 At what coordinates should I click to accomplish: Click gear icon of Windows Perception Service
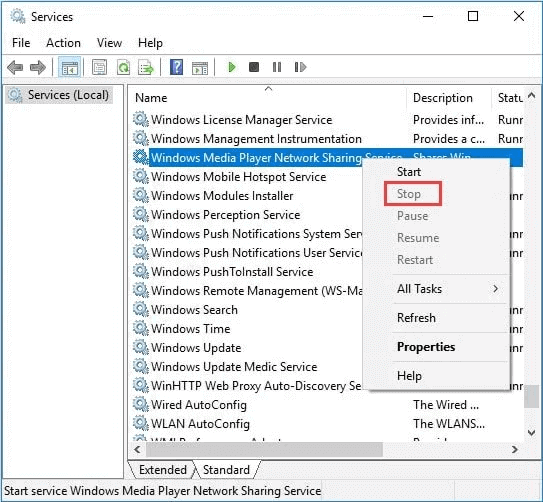[x=141, y=214]
